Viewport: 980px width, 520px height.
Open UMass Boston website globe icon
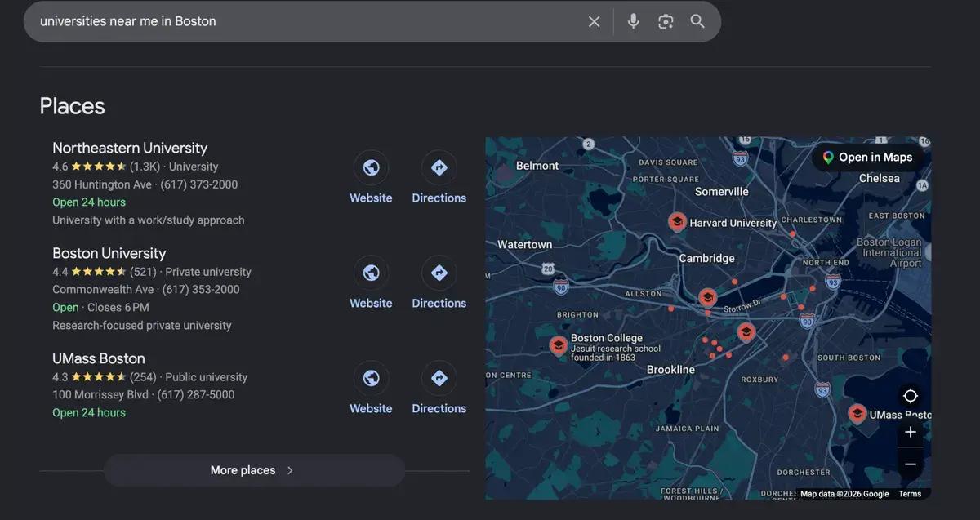pos(371,378)
